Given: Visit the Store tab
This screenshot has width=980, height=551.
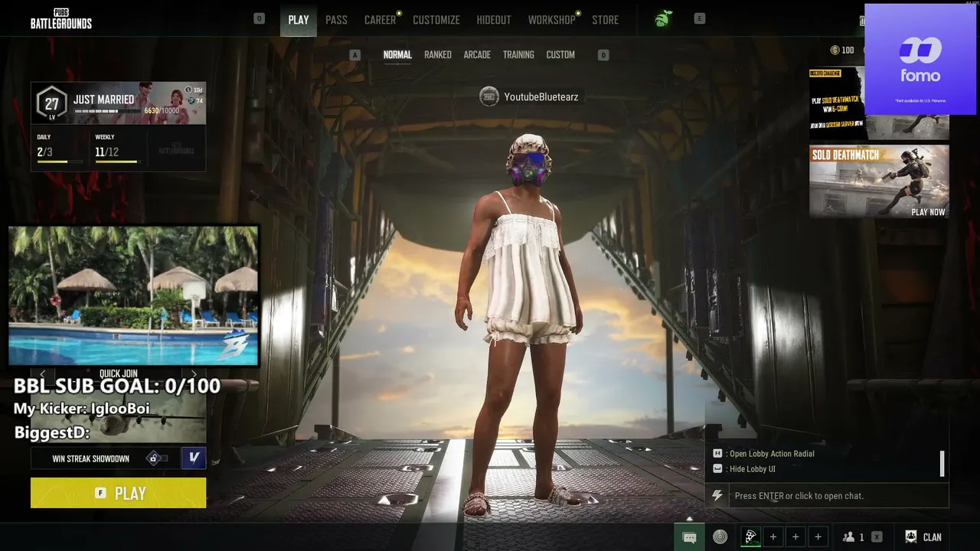Looking at the screenshot, I should (605, 20).
